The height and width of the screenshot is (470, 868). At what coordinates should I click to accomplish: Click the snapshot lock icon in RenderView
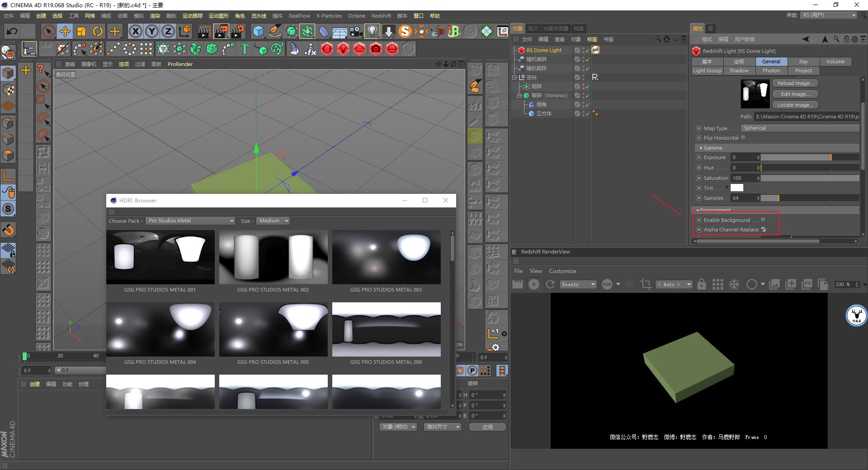click(702, 284)
